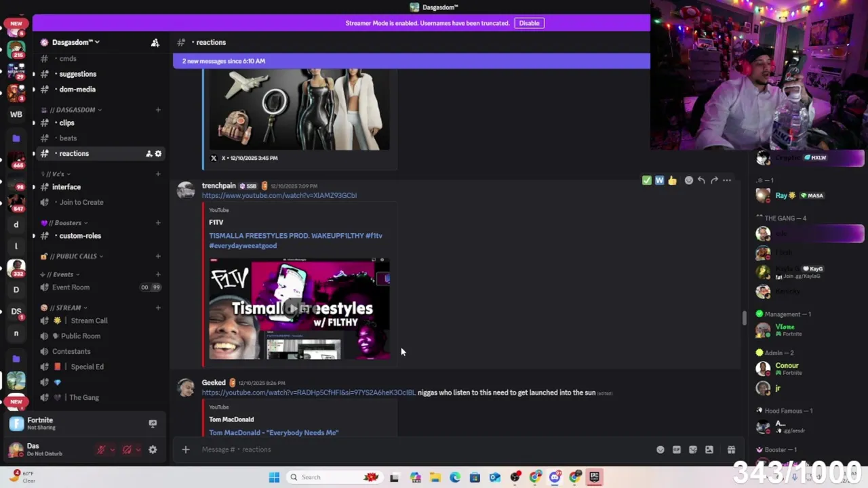
Task: Reply to trenchpain's message with arrow icon
Action: (701, 180)
